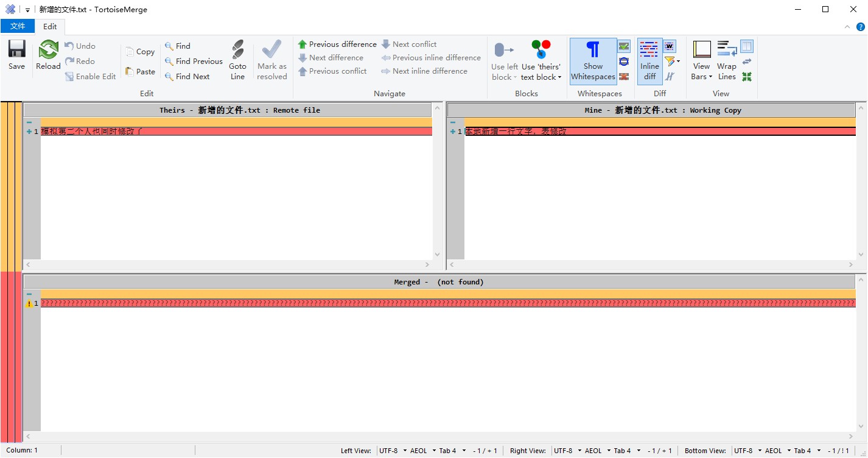
Task: Toggle Wrap Lines view option
Action: [726, 60]
